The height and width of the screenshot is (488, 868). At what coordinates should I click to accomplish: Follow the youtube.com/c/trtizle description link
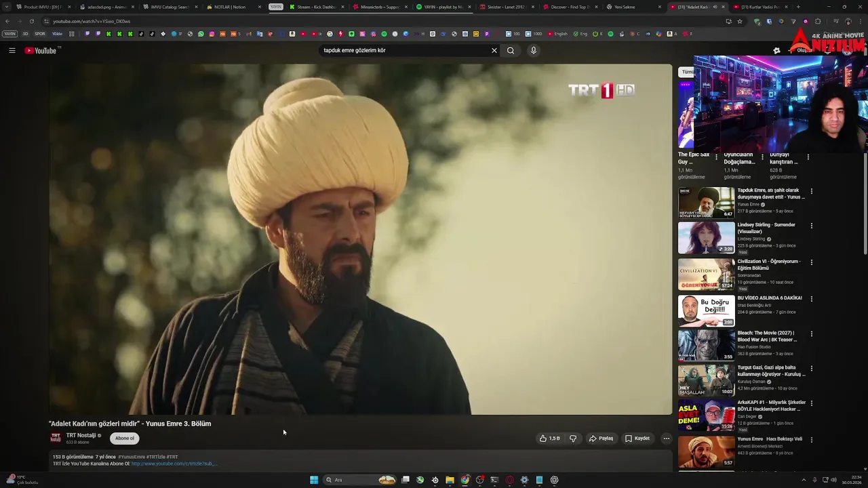click(174, 464)
